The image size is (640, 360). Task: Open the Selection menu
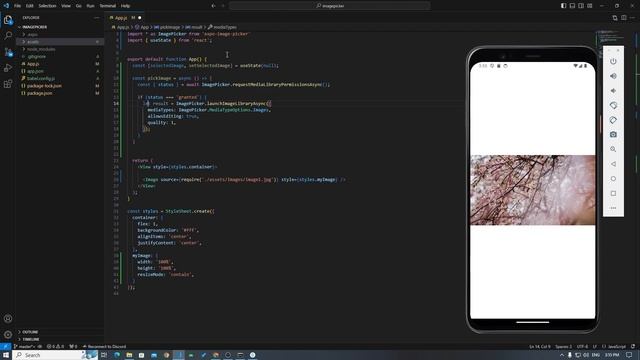click(47, 6)
